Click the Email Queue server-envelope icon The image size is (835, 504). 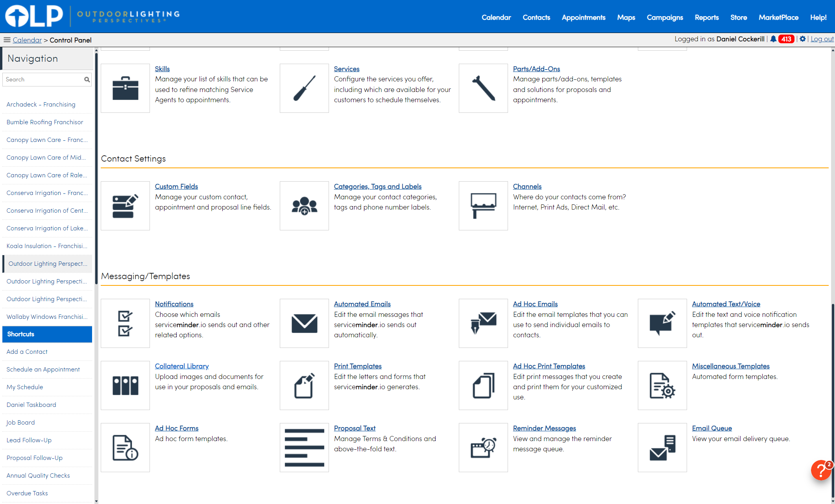pos(662,447)
